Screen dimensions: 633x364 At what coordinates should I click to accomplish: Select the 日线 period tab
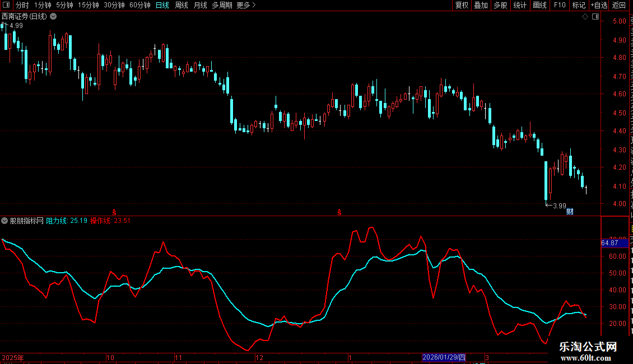[x=162, y=5]
